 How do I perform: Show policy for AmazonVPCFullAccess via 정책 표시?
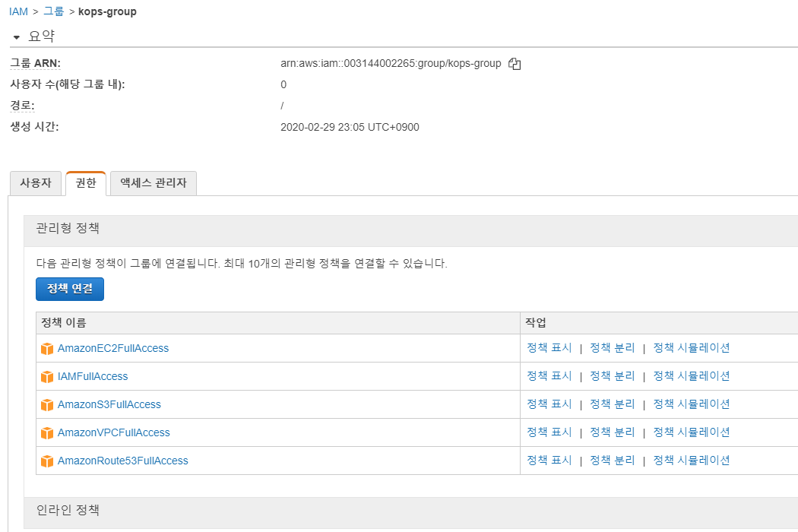point(549,432)
